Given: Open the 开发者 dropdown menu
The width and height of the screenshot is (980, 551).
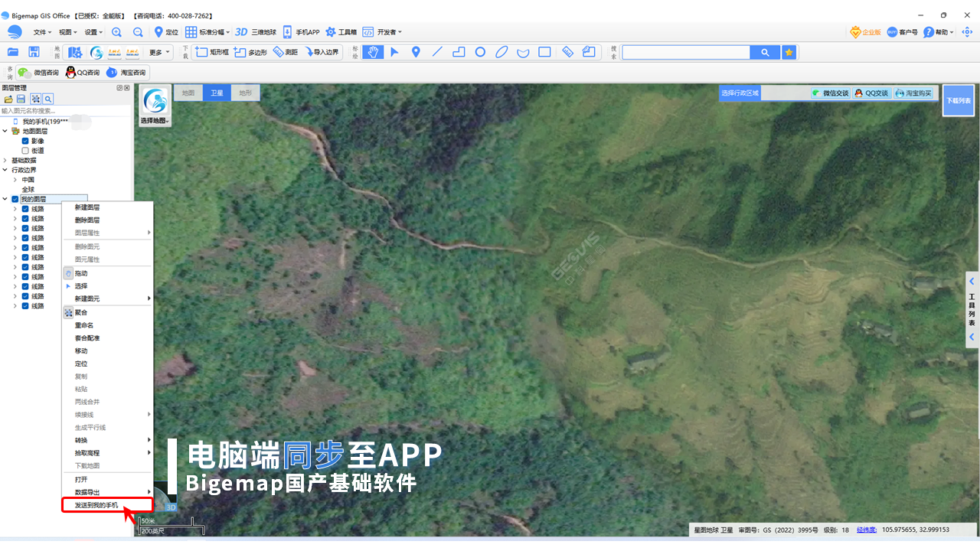Looking at the screenshot, I should click(382, 32).
